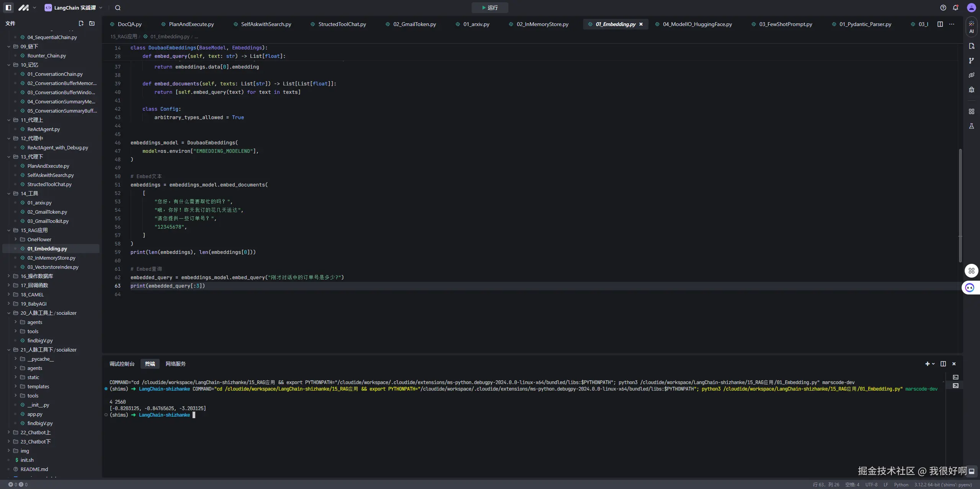This screenshot has height=489, width=980.
Task: Toggle split editor layout
Action: (940, 24)
